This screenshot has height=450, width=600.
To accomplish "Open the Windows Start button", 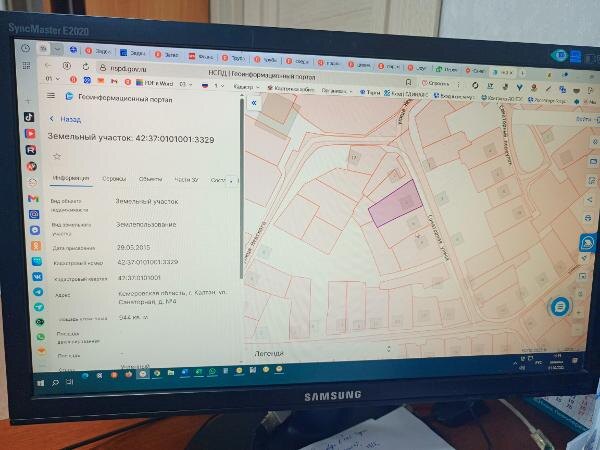I will pyautogui.click(x=41, y=383).
